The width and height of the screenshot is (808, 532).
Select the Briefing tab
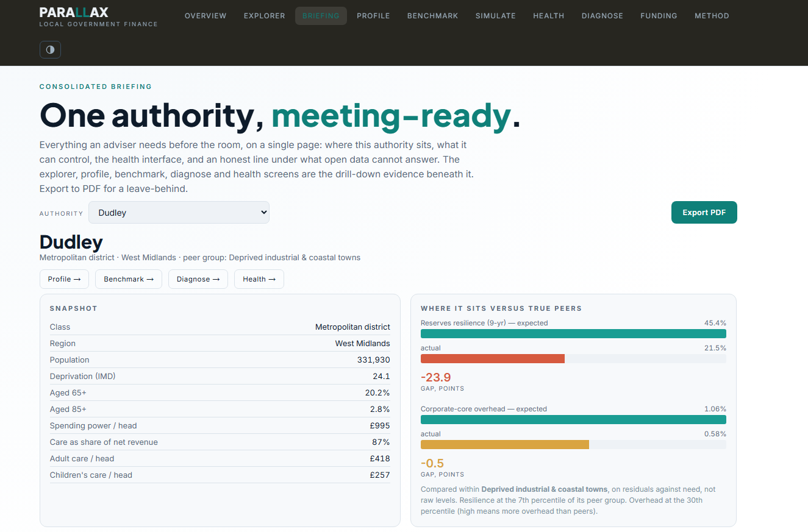coord(321,16)
